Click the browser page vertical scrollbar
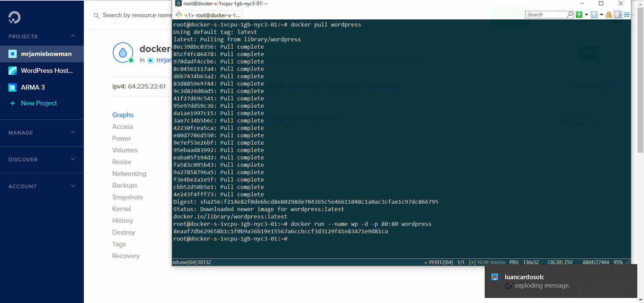Viewport: 644px width, 303px height. coord(640,81)
